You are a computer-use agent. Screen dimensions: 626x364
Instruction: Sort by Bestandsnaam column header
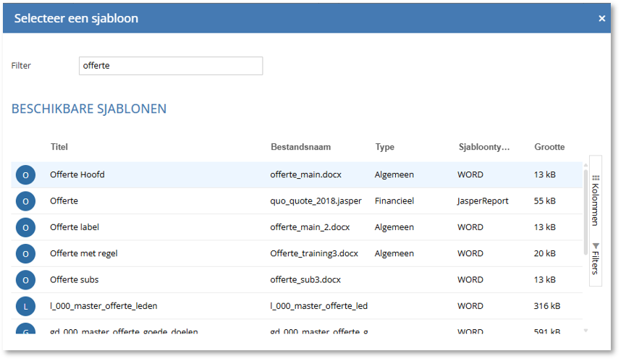(300, 147)
